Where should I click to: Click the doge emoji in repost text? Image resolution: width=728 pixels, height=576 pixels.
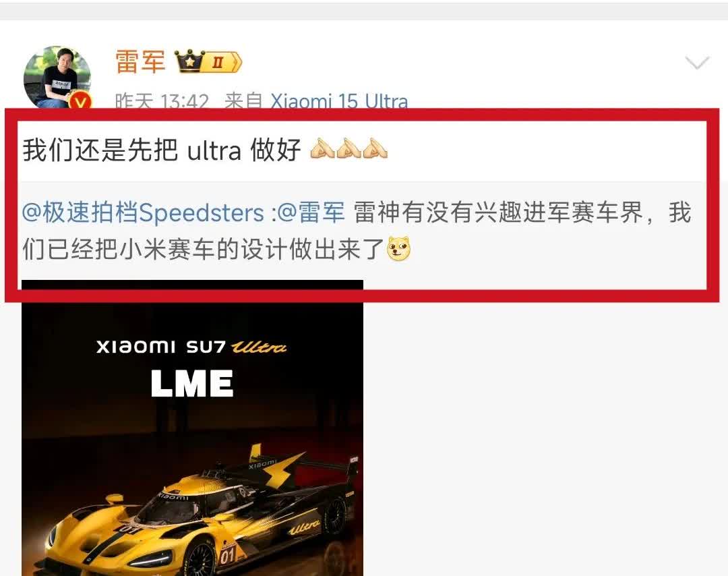[399, 248]
